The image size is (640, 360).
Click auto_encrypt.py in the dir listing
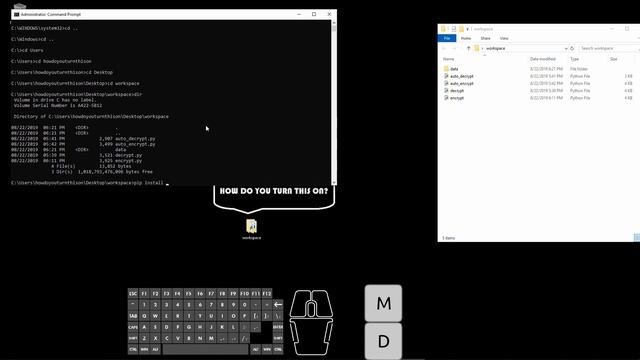pyautogui.click(x=135, y=144)
